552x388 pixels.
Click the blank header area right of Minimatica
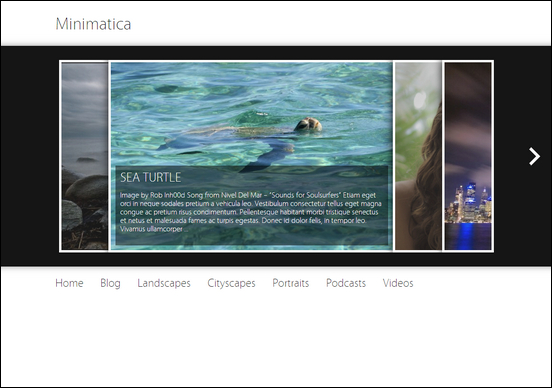pyautogui.click(x=338, y=24)
